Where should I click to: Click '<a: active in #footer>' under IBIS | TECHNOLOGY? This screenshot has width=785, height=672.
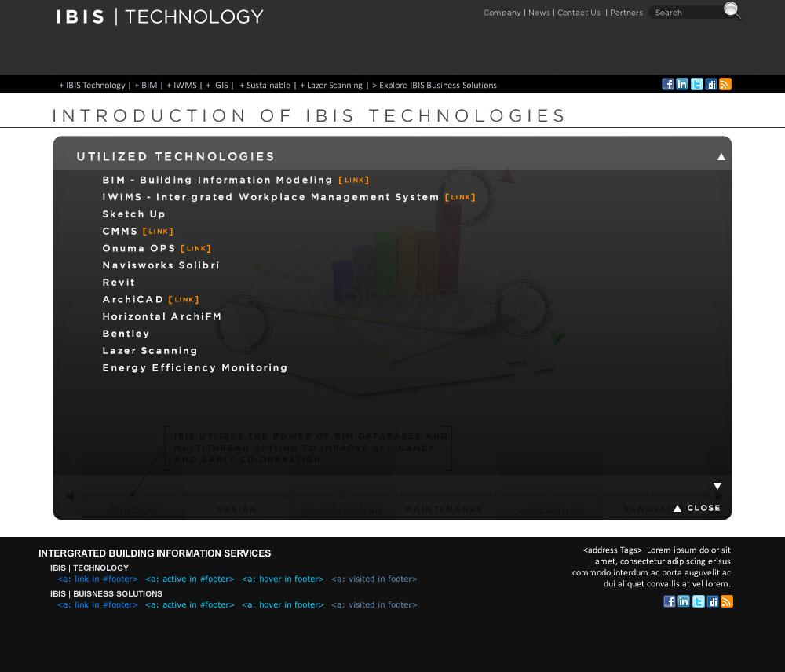click(190, 579)
